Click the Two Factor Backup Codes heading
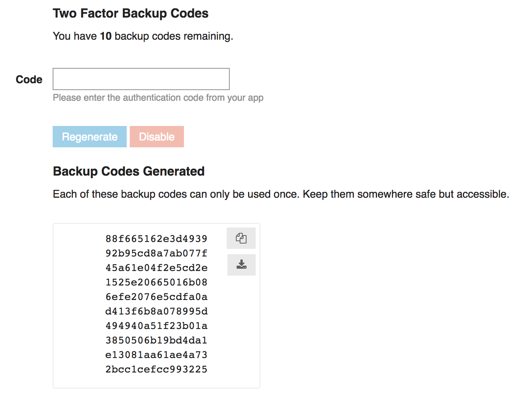Viewport: 532px width, 400px height. [131, 13]
